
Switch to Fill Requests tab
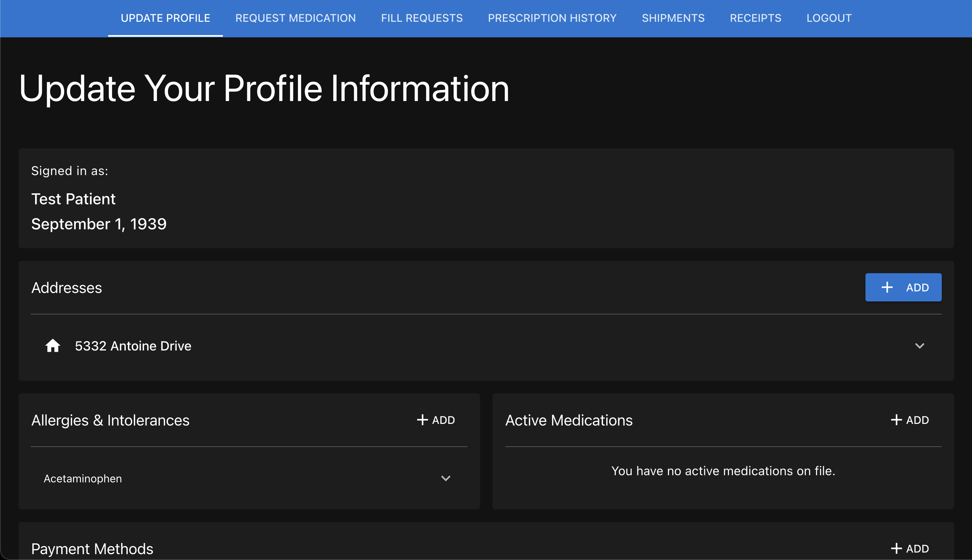point(422,18)
